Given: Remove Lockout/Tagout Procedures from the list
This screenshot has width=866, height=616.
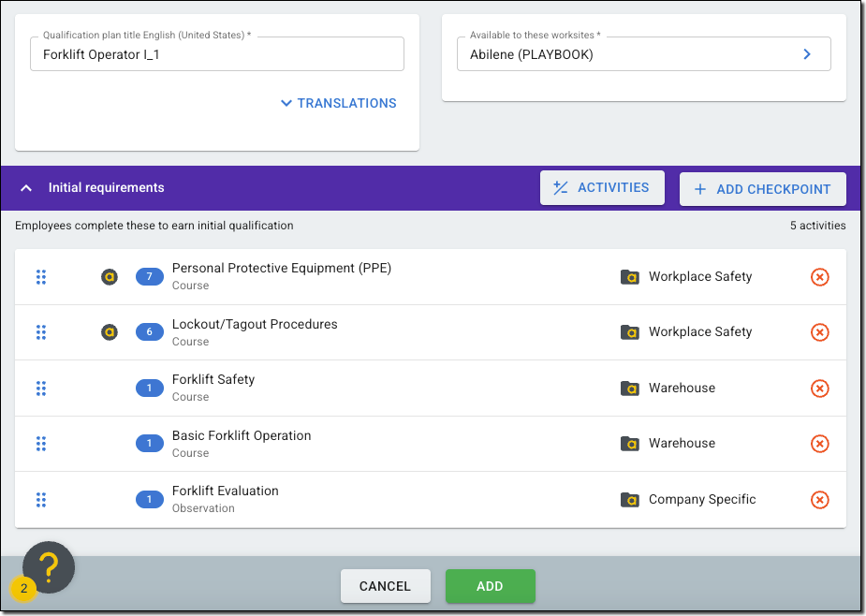Looking at the screenshot, I should coord(819,332).
